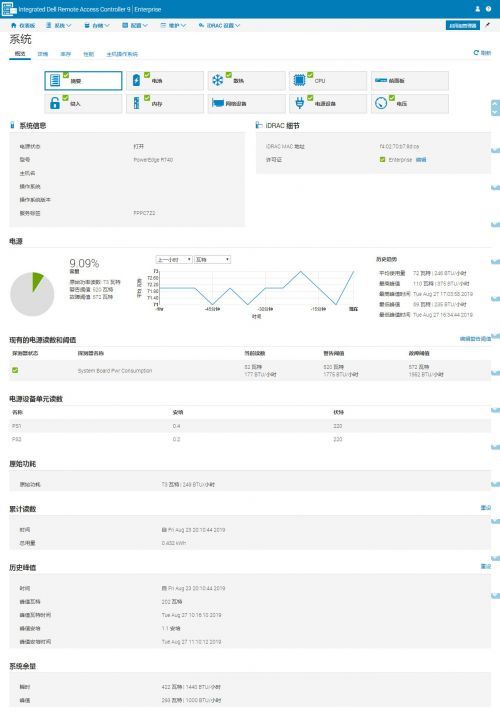This screenshot has height=714, width=500.
Task: Open the time range dropdown above chart
Action: 174,260
